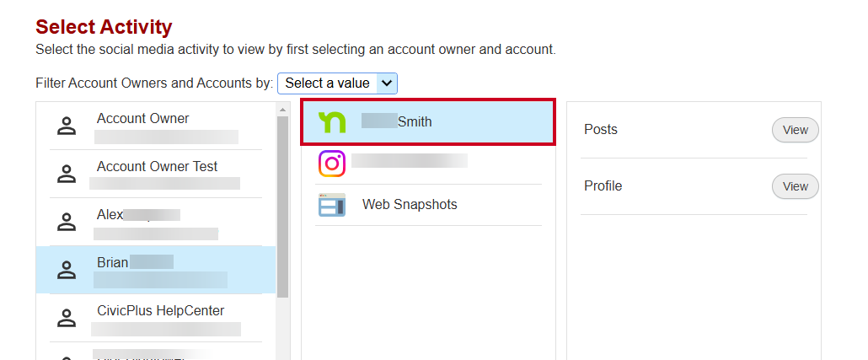Select the CivicPlus HelpCenter account owner
The height and width of the screenshot is (360, 868).
click(x=156, y=318)
